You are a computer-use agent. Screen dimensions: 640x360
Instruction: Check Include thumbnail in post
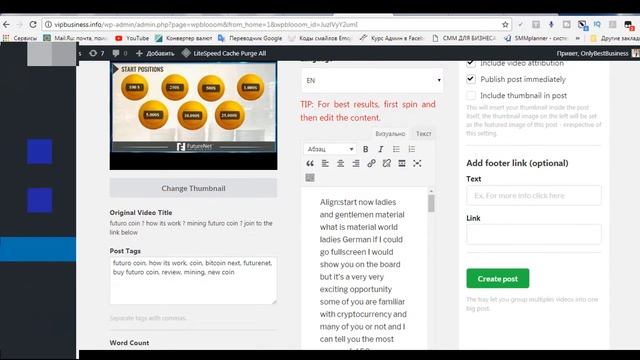click(471, 96)
